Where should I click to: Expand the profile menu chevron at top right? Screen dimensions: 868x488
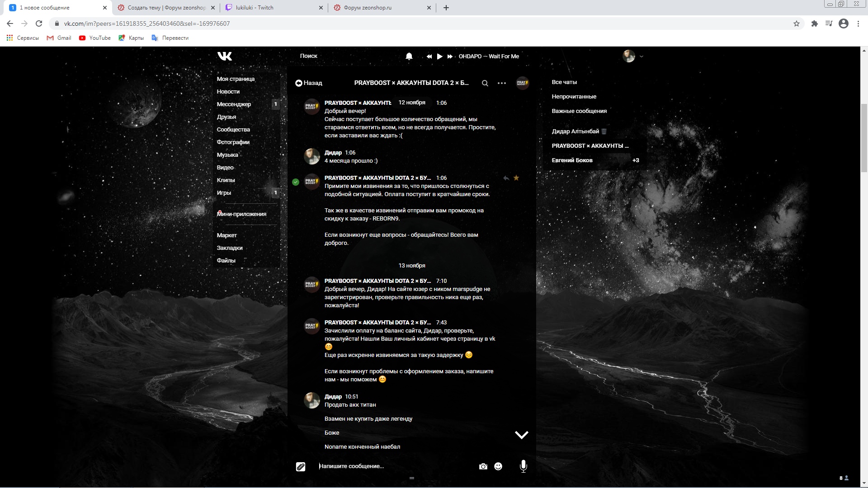pyautogui.click(x=642, y=56)
